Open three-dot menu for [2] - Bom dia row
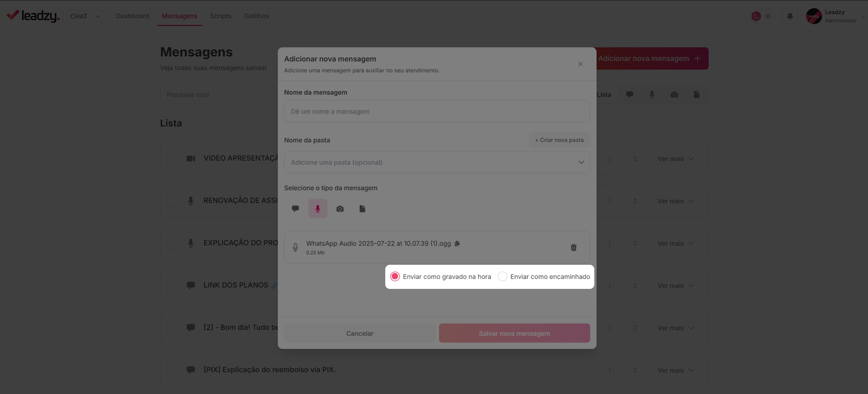This screenshot has width=868, height=394. click(x=610, y=328)
